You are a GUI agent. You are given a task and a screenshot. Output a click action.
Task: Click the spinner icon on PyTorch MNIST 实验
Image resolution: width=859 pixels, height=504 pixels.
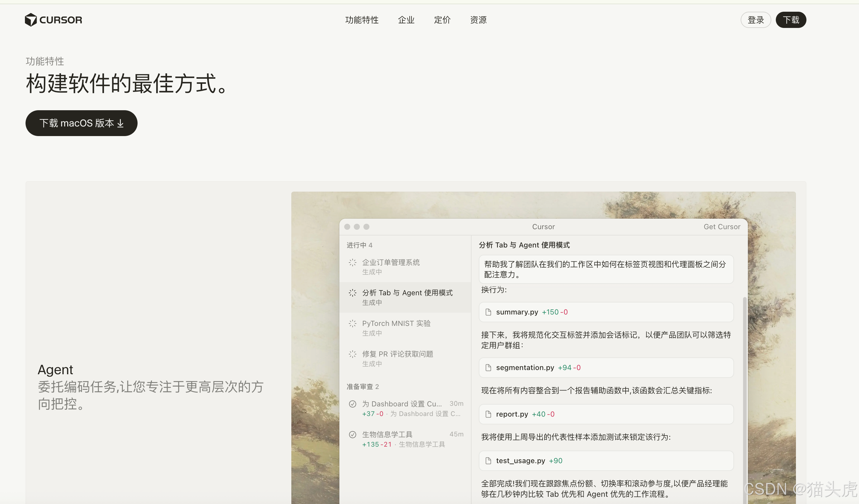[x=353, y=323]
